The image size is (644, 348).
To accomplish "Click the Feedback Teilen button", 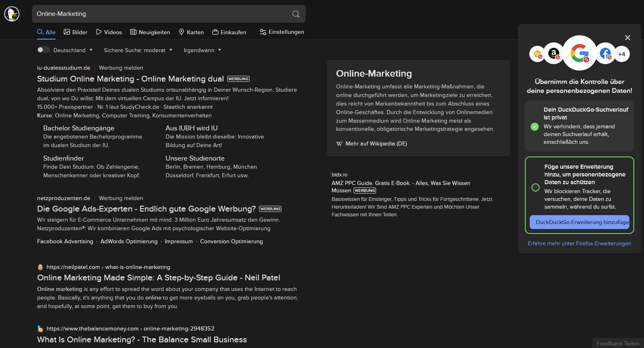I will pyautogui.click(x=618, y=344).
